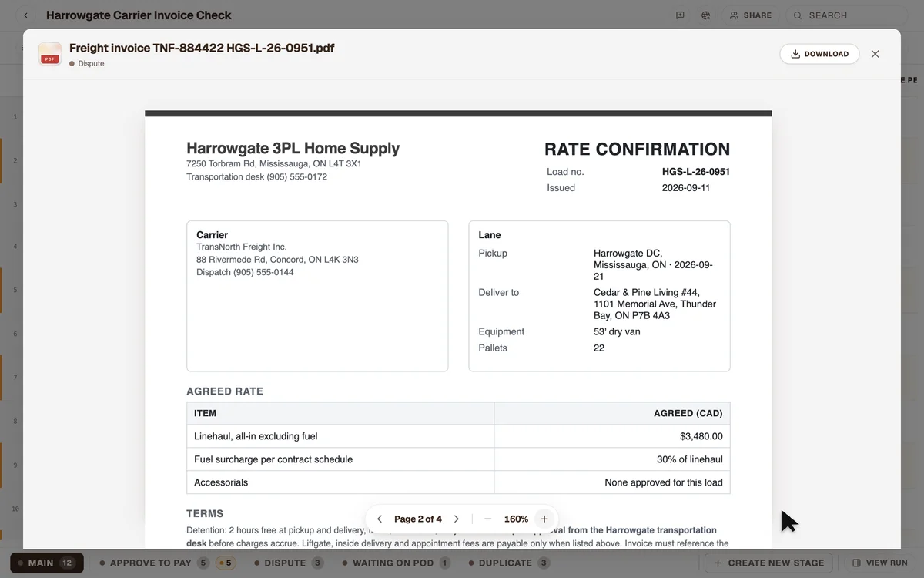Zoom out with the minus button
Screen dimensions: 924x578
click(487, 519)
